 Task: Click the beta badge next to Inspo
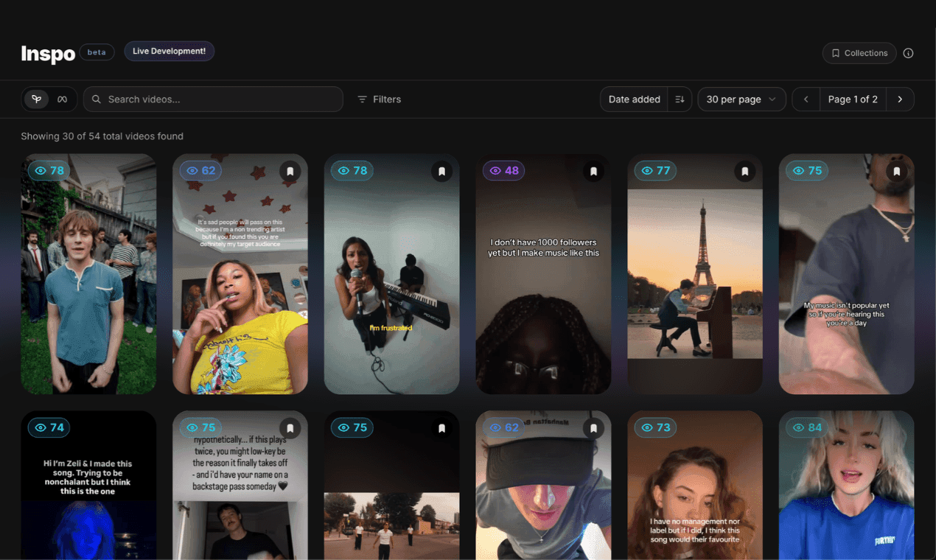click(97, 52)
